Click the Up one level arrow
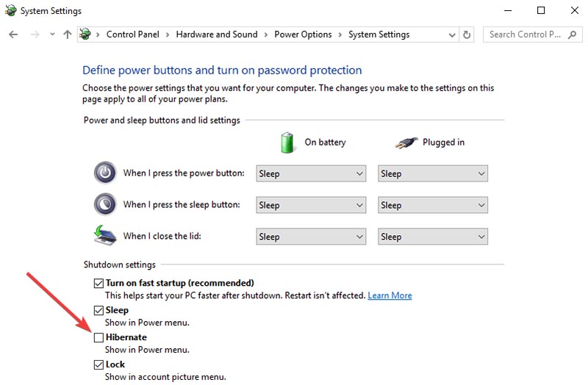This screenshot has width=588, height=385. click(68, 35)
